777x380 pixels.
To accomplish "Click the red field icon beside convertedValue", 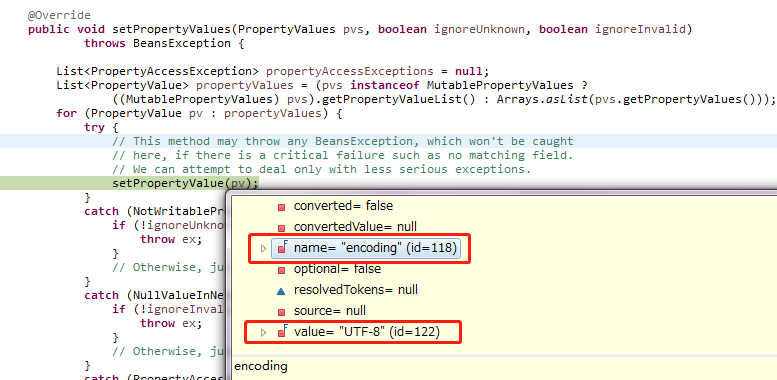I will point(281,228).
